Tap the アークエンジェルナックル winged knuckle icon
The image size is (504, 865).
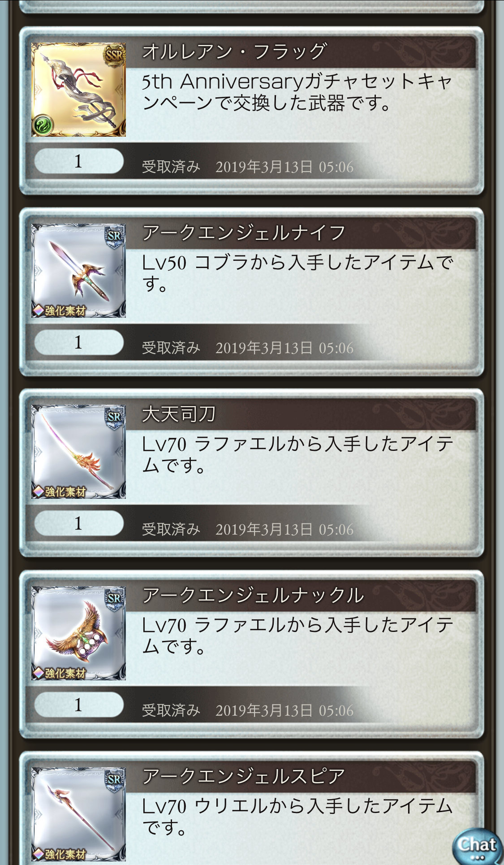pos(78,633)
